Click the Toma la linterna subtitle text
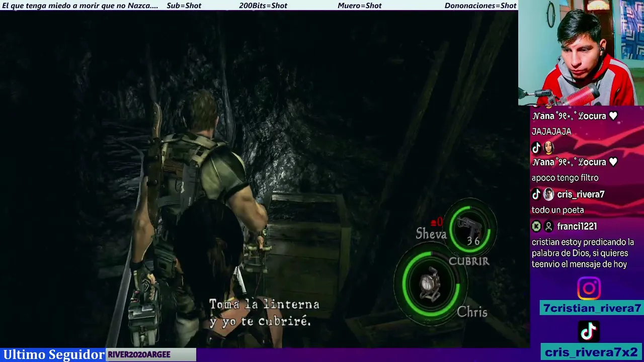 click(264, 313)
